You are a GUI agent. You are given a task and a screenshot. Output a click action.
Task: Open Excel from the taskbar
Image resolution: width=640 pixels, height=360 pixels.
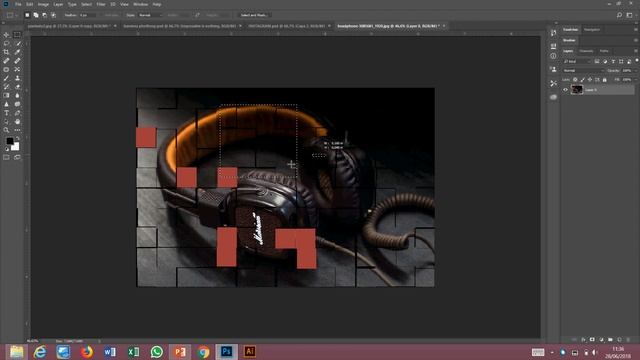(133, 351)
